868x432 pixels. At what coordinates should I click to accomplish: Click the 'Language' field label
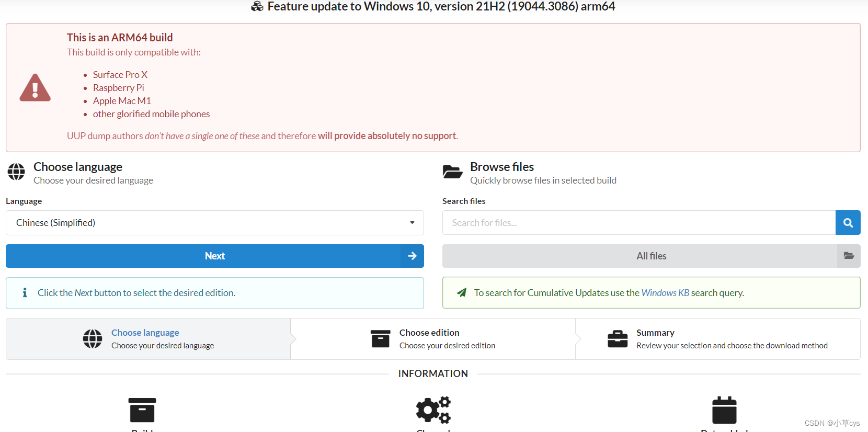click(x=24, y=201)
